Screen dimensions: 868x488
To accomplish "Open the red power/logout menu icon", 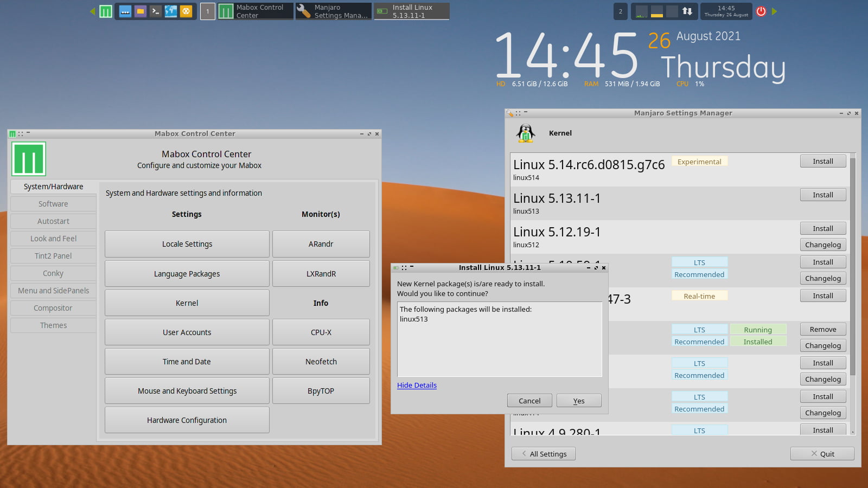I will pos(761,11).
